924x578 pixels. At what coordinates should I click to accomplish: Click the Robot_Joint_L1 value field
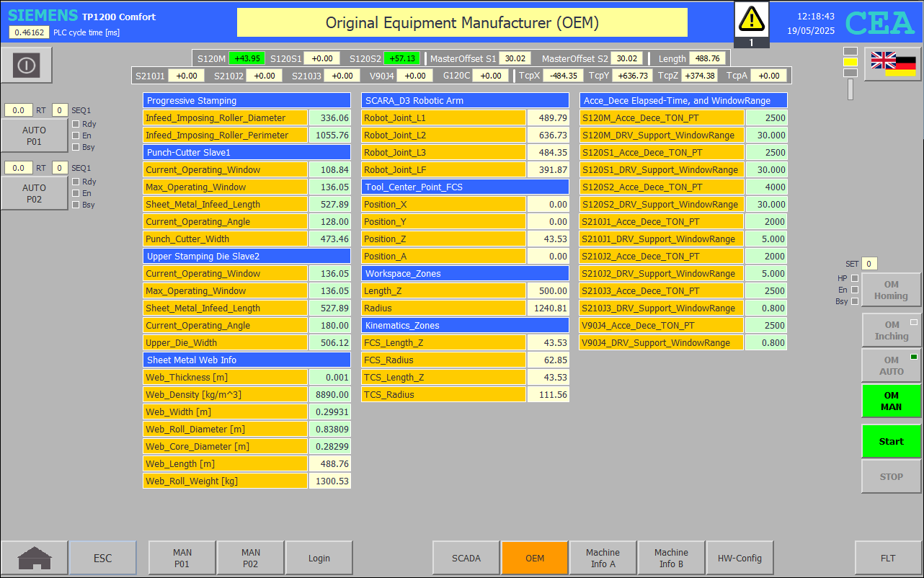point(548,118)
